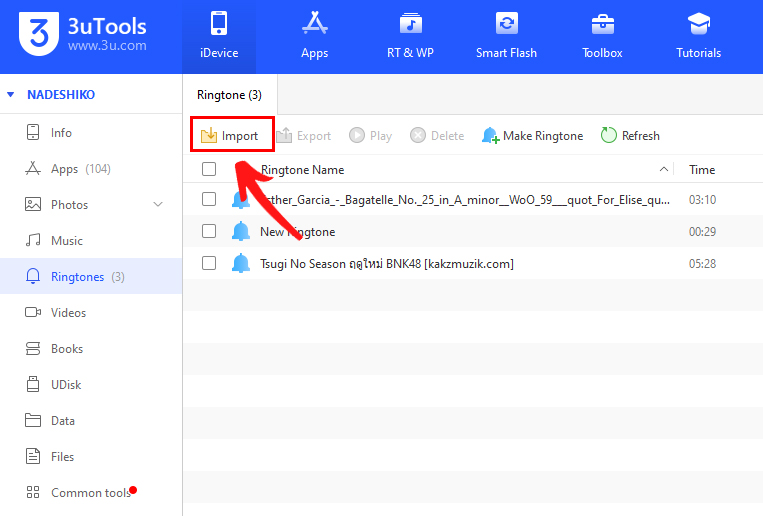Open Data in the sidebar
This screenshot has height=516, width=763.
click(91, 421)
